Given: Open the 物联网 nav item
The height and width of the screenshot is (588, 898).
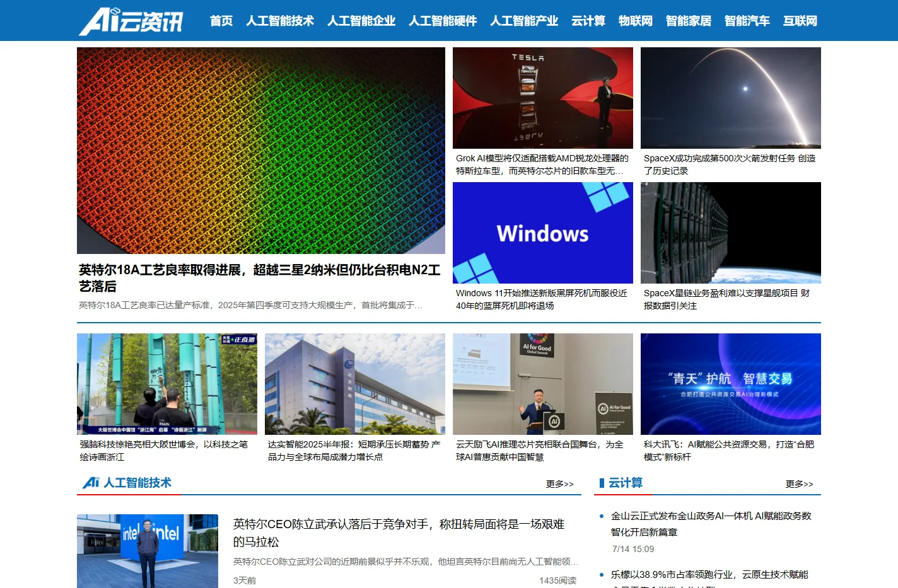Looking at the screenshot, I should (x=636, y=21).
